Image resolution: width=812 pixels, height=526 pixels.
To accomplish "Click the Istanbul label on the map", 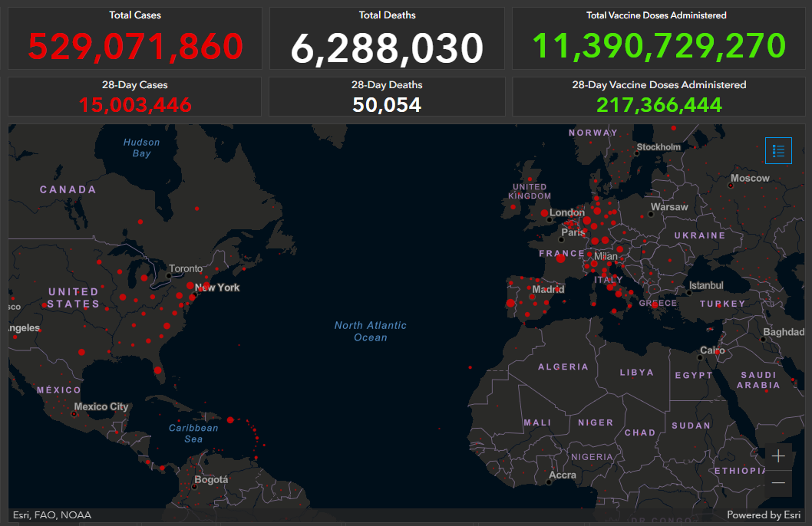I will coord(706,285).
